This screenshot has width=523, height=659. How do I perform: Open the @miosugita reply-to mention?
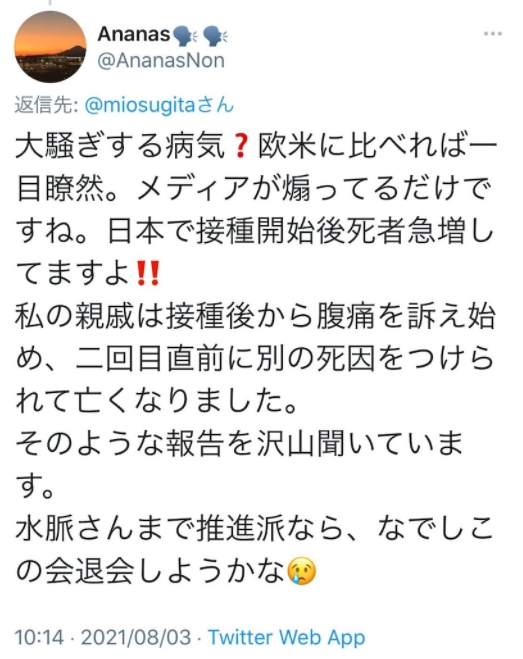(x=159, y=105)
